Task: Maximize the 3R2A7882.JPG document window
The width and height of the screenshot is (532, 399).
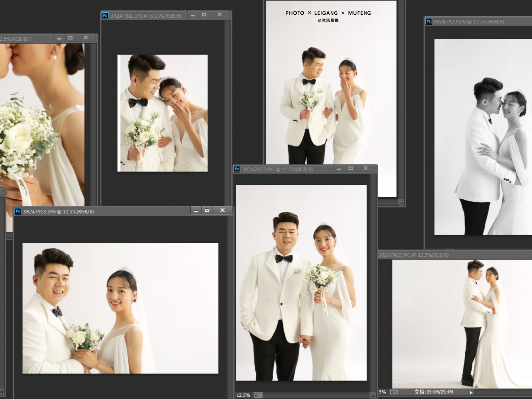Action: (204, 15)
